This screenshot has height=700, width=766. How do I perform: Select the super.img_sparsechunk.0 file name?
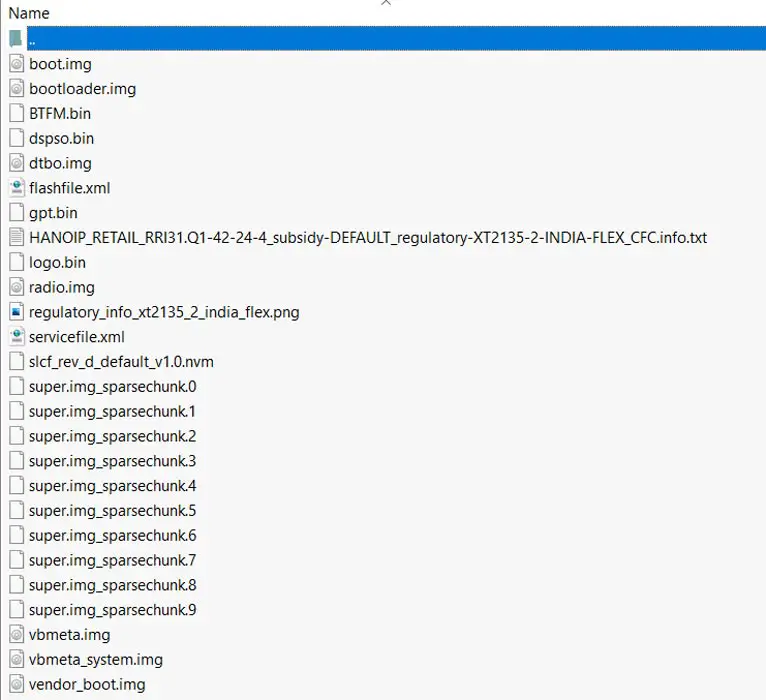tap(112, 387)
